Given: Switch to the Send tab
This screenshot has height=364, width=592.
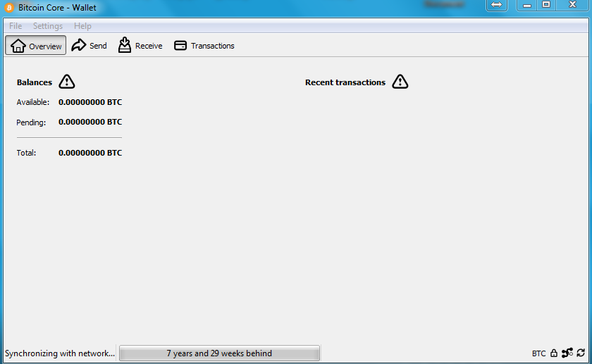Looking at the screenshot, I should coord(89,45).
